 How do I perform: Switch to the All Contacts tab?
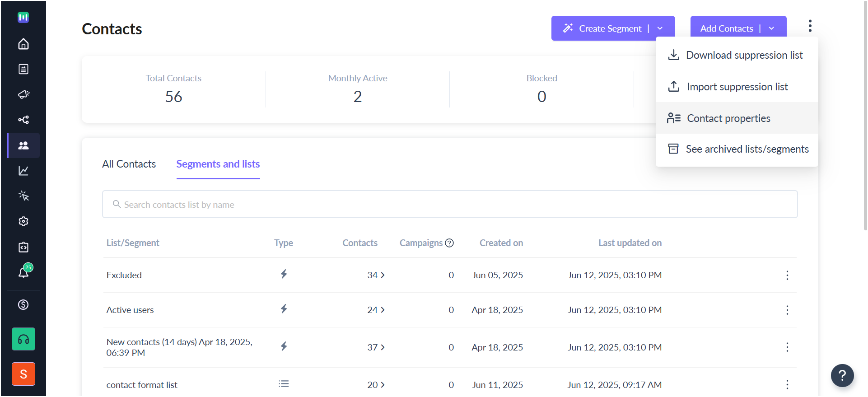129,164
